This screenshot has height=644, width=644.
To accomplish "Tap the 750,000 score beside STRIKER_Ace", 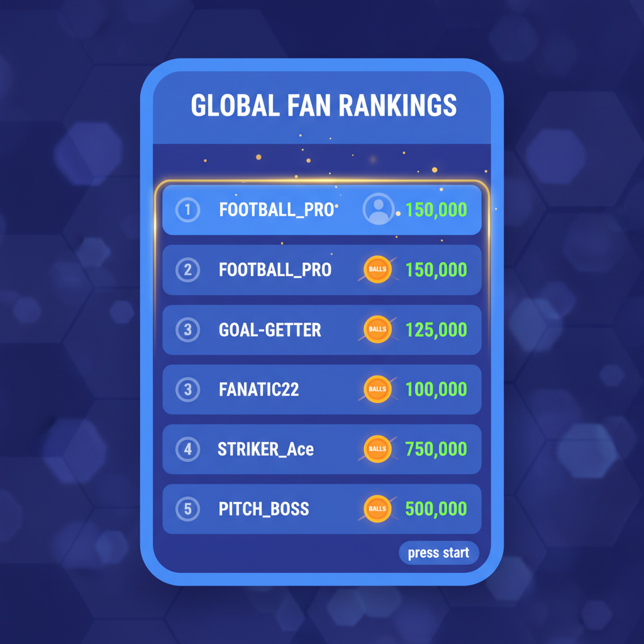I will click(435, 449).
